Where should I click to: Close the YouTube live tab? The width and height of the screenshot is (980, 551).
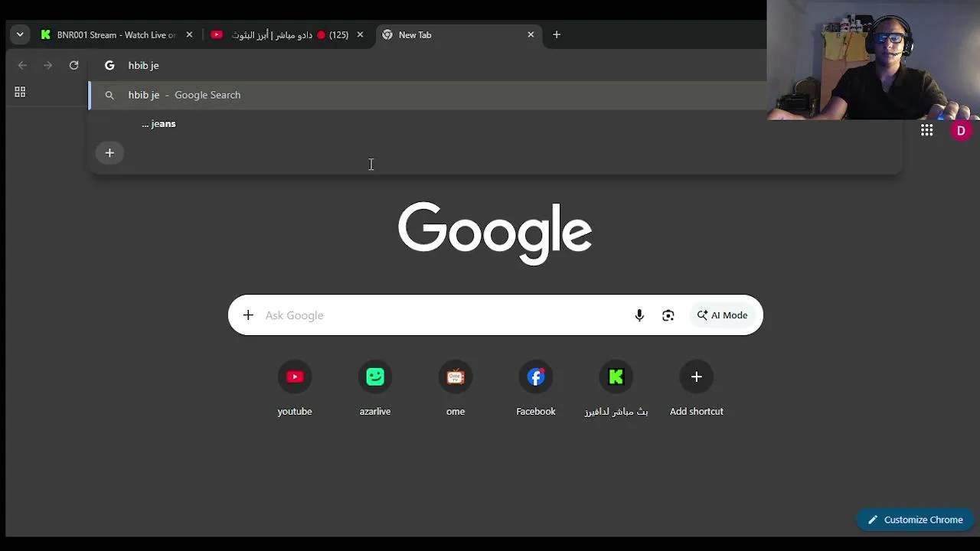pos(360,34)
